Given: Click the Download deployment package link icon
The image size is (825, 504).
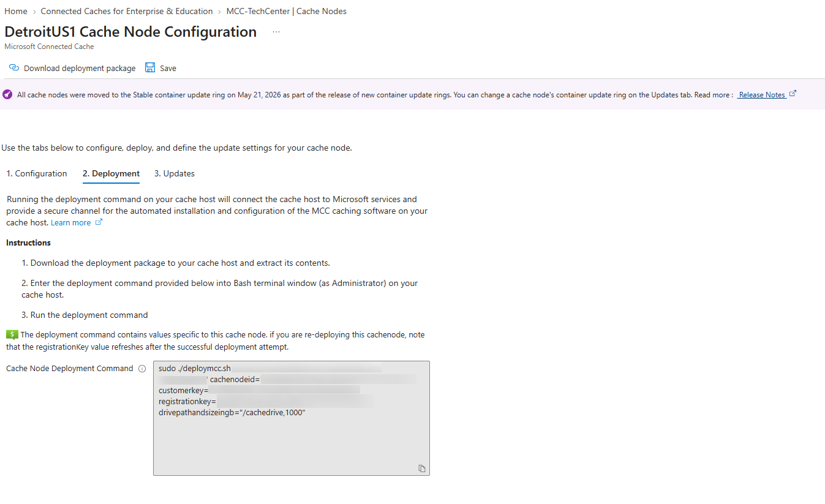Looking at the screenshot, I should coord(14,68).
